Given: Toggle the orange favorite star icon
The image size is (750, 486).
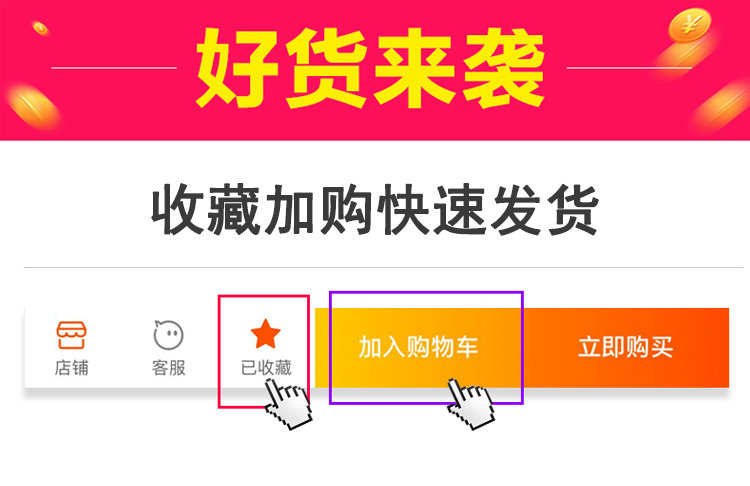Looking at the screenshot, I should [265, 333].
